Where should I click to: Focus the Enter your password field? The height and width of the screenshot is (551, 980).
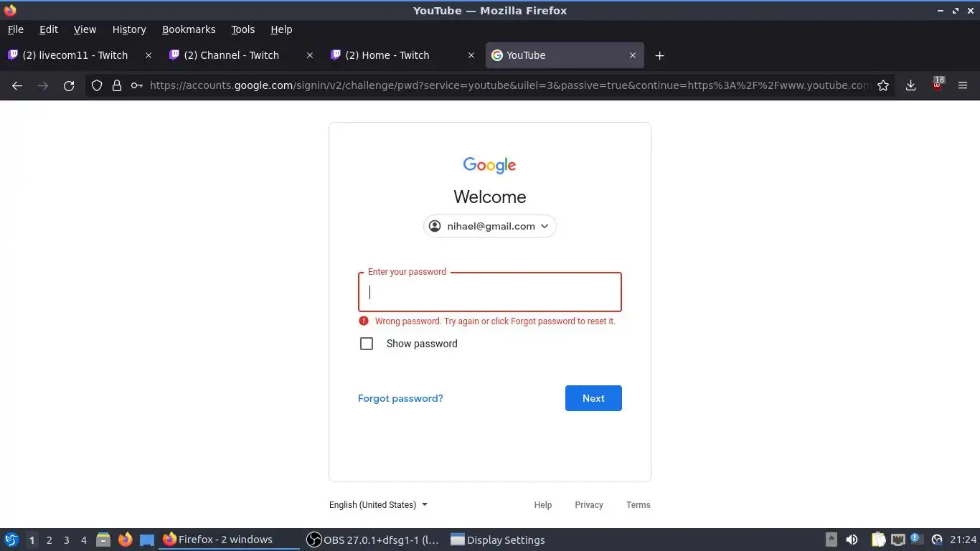click(490, 292)
